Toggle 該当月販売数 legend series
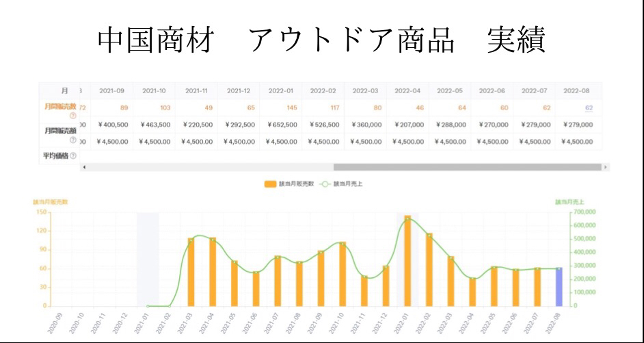Image resolution: width=644 pixels, height=343 pixels. pos(295,183)
